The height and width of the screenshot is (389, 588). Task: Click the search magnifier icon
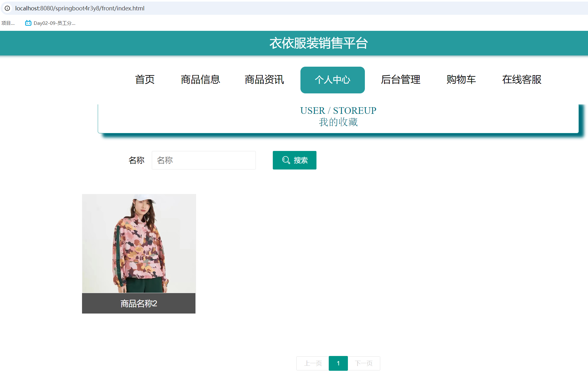tap(285, 160)
